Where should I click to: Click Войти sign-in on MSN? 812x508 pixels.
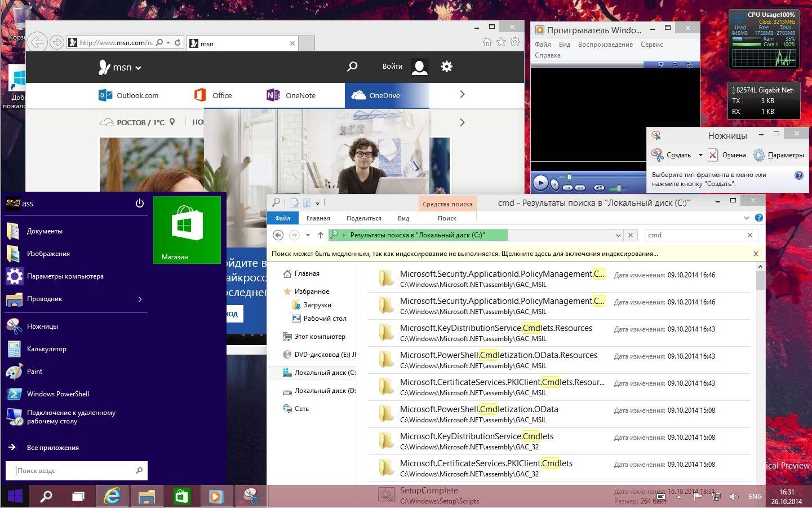392,67
